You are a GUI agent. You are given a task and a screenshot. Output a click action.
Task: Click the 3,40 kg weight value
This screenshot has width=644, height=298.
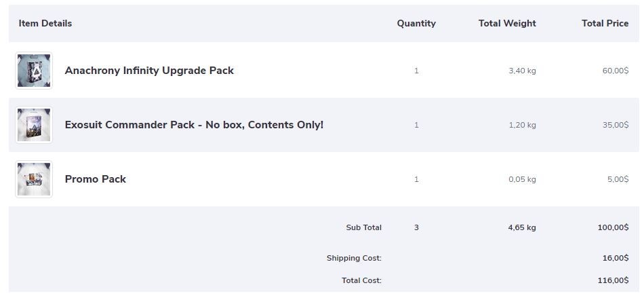[522, 71]
